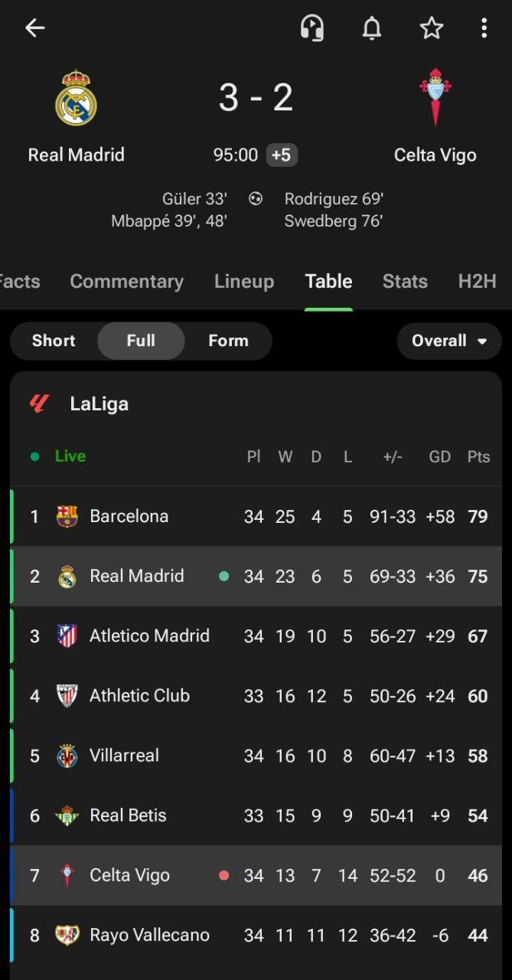
Task: Tap Barcelona's crest in the table
Action: (x=67, y=517)
